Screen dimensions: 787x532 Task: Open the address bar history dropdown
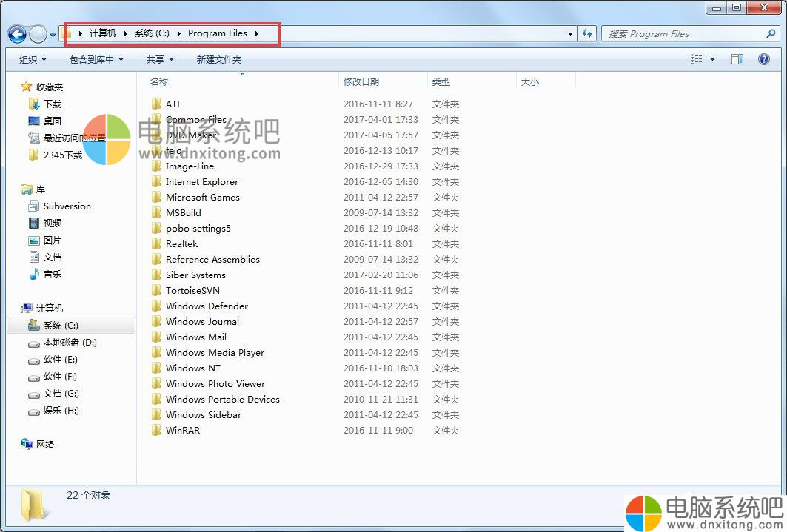[570, 33]
